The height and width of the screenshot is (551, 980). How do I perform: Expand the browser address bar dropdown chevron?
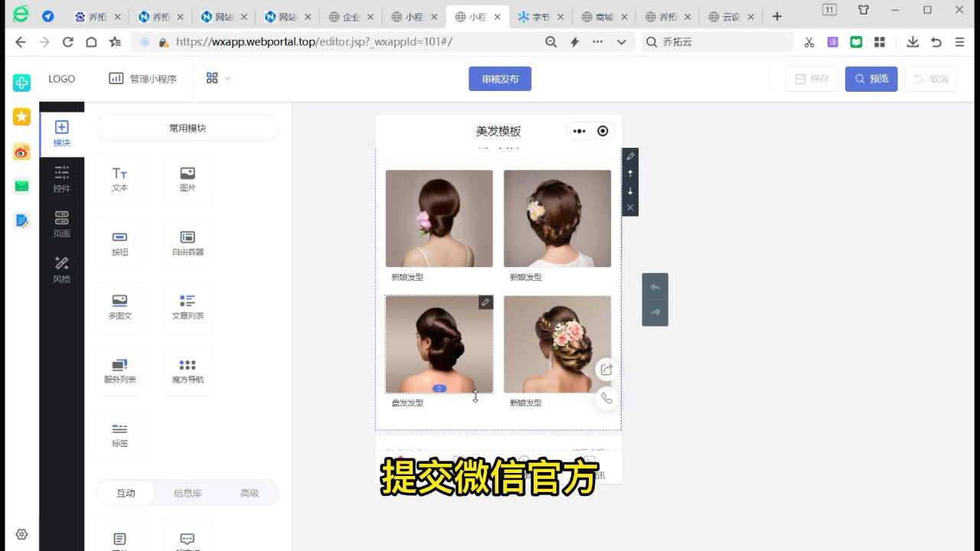pyautogui.click(x=621, y=42)
